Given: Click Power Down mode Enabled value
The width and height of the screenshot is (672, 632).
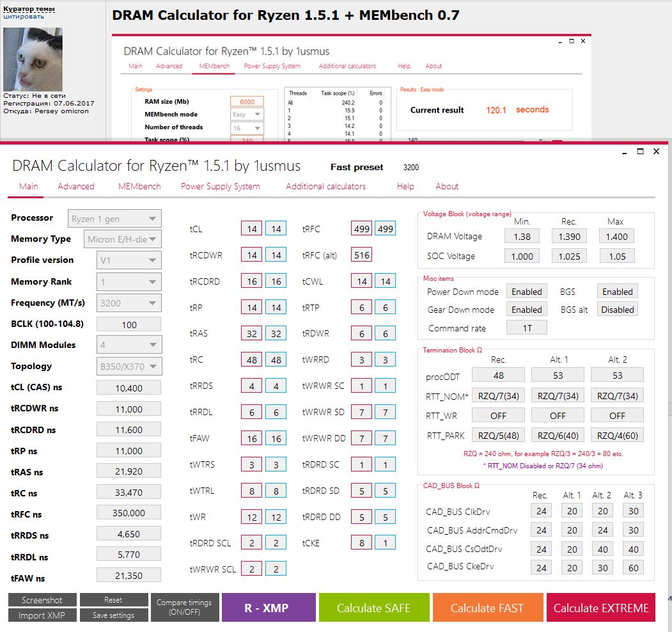Looking at the screenshot, I should click(x=527, y=292).
